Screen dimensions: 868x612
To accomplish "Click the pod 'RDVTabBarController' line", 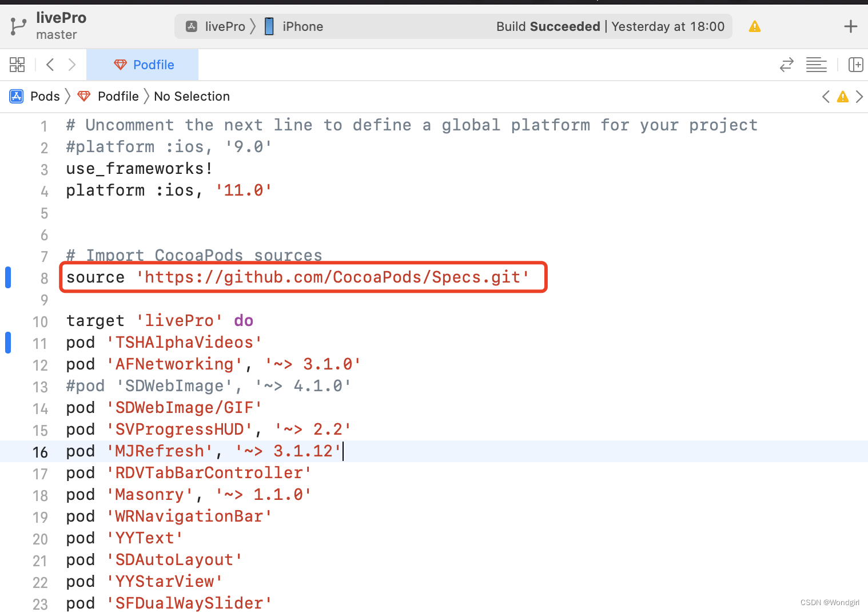I will click(x=189, y=472).
